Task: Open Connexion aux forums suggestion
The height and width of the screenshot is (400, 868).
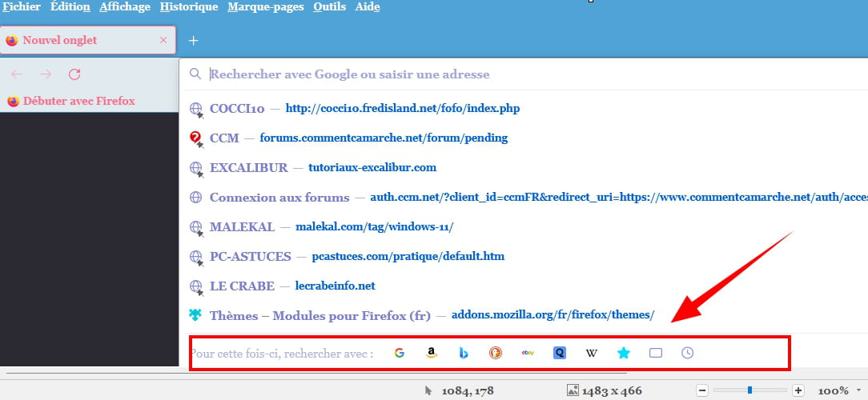Action: tap(524, 198)
